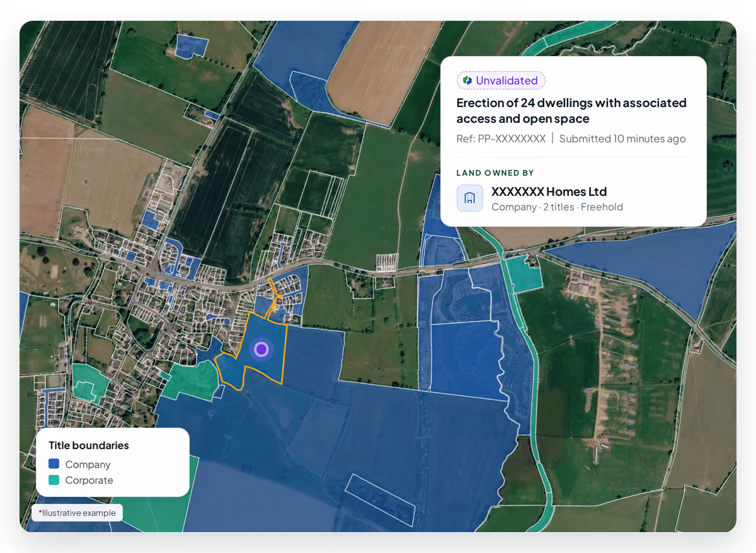The height and width of the screenshot is (553, 756).
Task: Click the Unvalidated status badge
Action: coord(501,81)
